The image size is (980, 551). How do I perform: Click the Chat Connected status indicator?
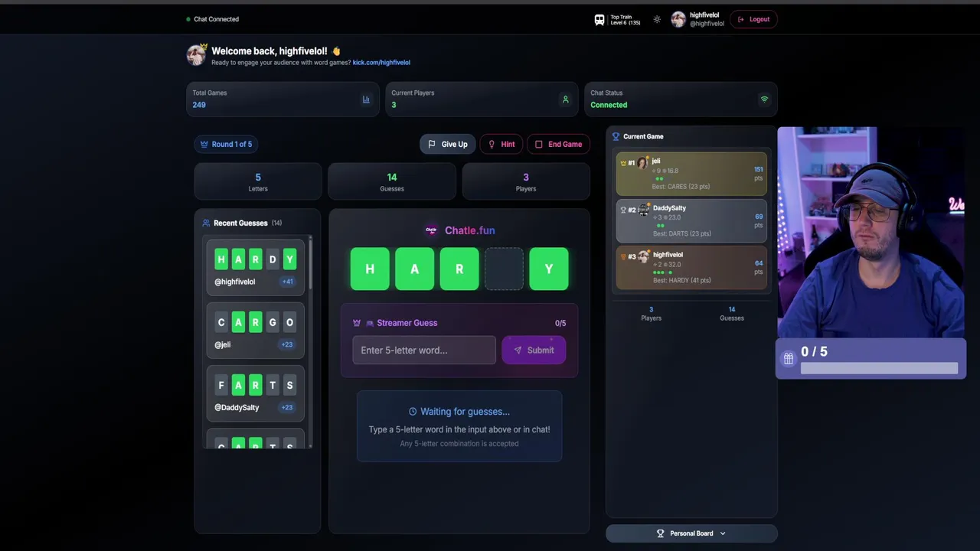213,19
